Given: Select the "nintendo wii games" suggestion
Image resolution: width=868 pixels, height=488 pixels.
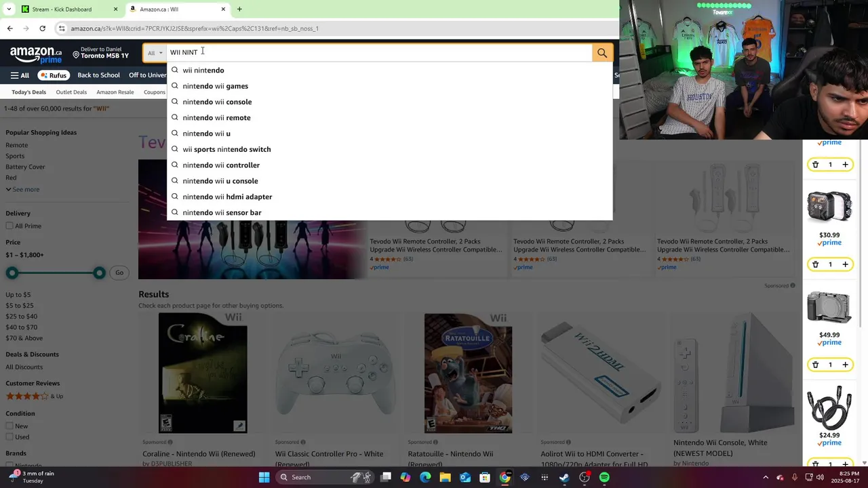Looking at the screenshot, I should tap(390, 86).
